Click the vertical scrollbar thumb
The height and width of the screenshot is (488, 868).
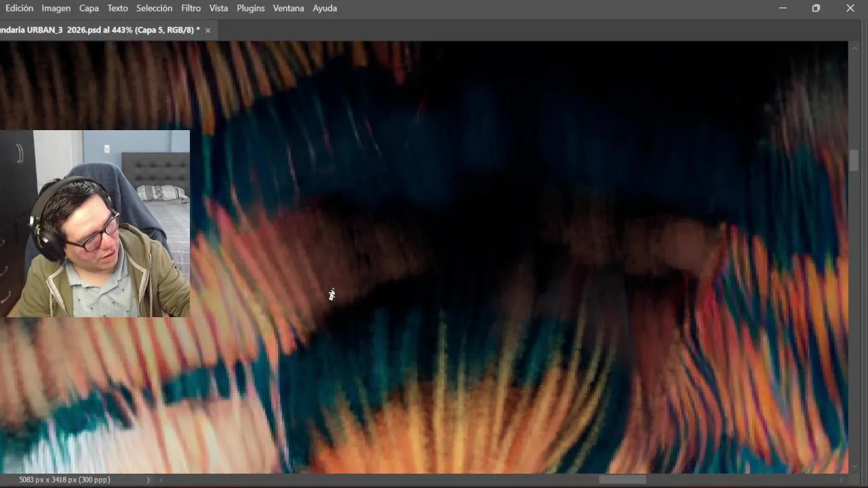click(854, 161)
